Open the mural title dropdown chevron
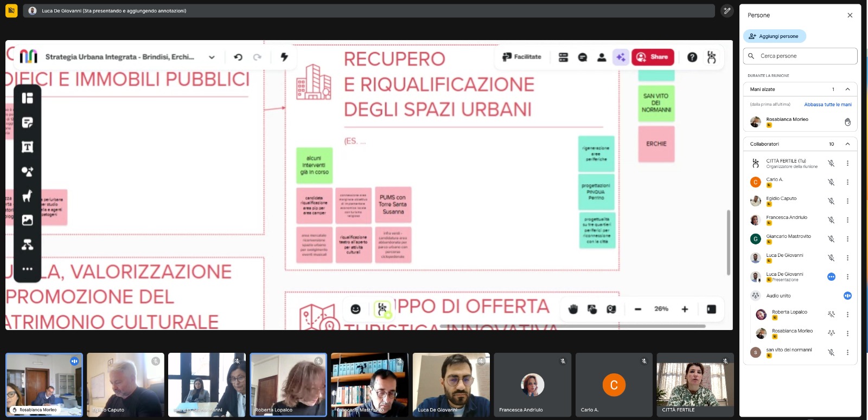The height and width of the screenshot is (420, 868). pyautogui.click(x=212, y=57)
